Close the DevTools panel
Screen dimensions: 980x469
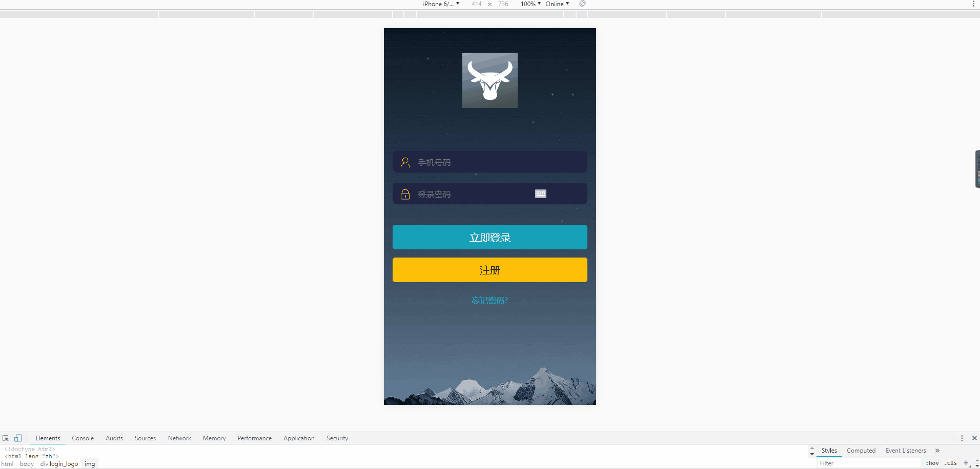click(974, 438)
